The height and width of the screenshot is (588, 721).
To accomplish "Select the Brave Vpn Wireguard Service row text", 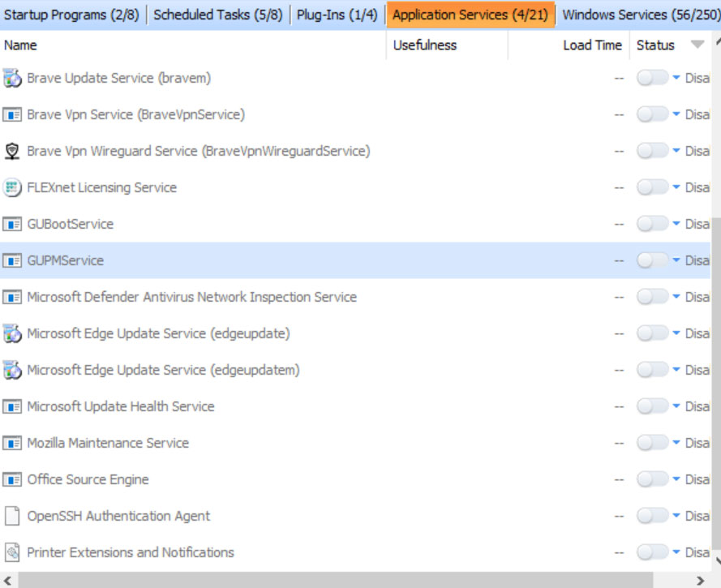I will coord(199,151).
